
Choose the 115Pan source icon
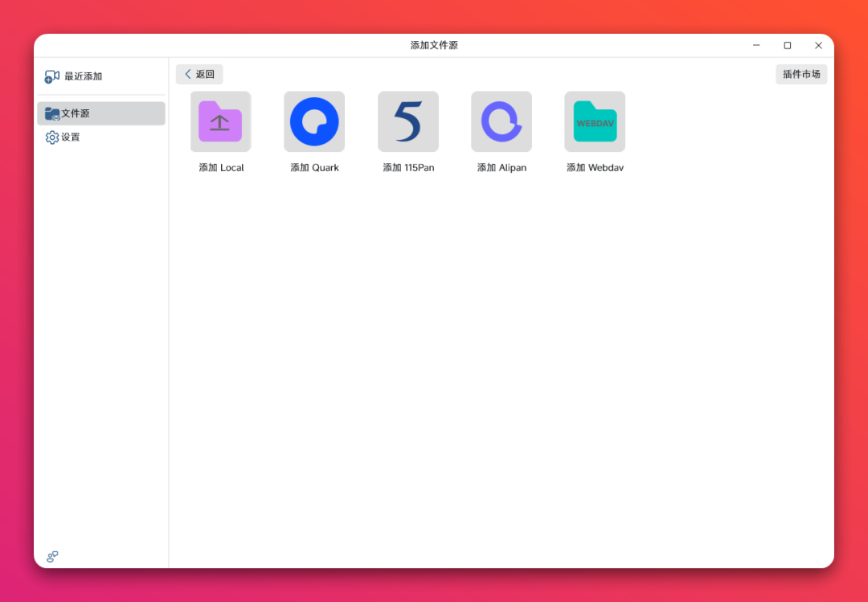click(x=408, y=121)
